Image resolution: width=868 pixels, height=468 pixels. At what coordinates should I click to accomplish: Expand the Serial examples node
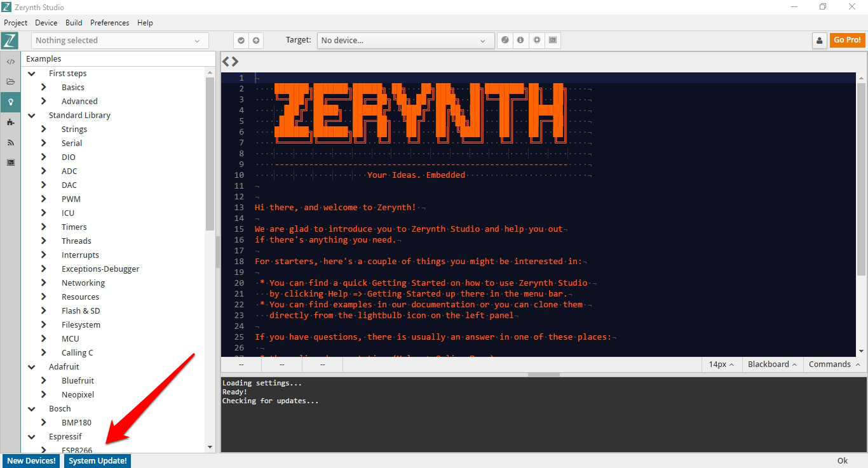44,144
